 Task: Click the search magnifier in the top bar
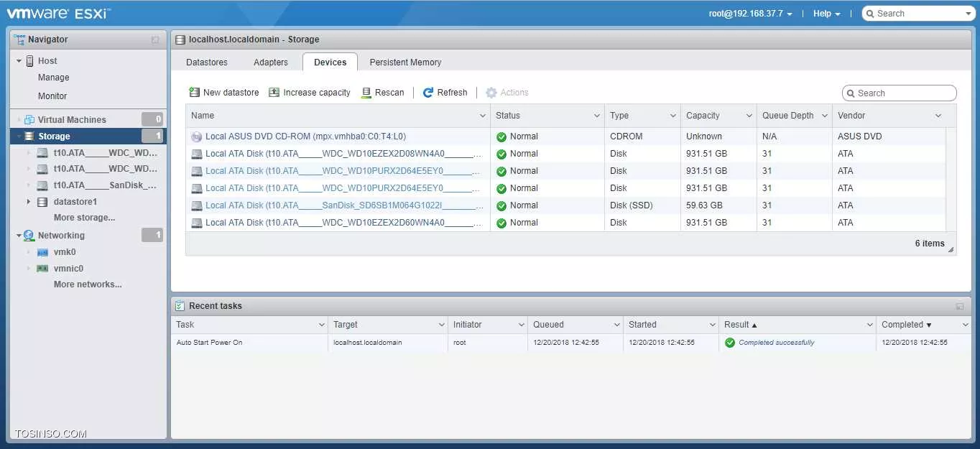coord(869,14)
